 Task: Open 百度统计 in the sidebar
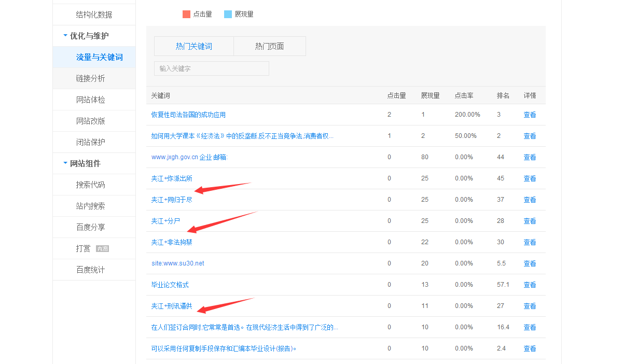(x=90, y=270)
